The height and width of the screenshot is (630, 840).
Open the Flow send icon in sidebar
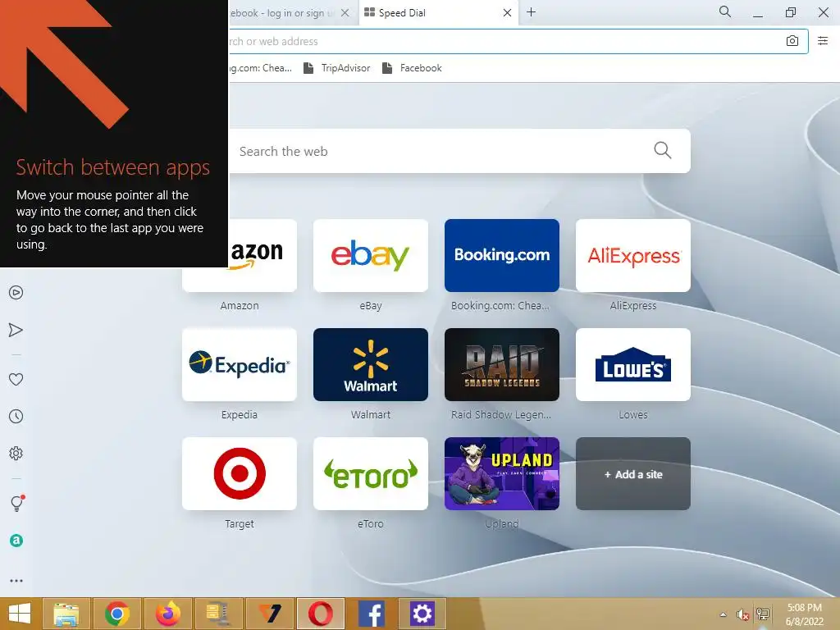tap(16, 330)
